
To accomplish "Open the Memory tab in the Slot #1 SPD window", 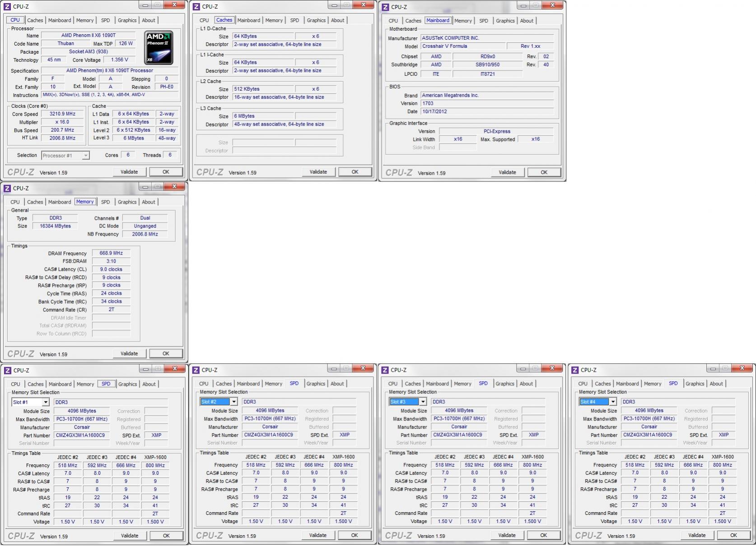I will click(85, 384).
